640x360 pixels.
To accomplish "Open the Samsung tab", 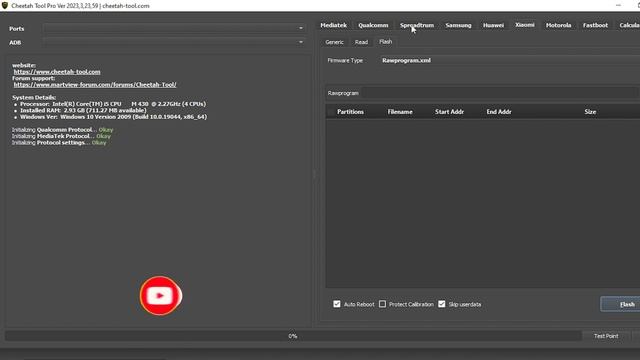I will [x=458, y=25].
